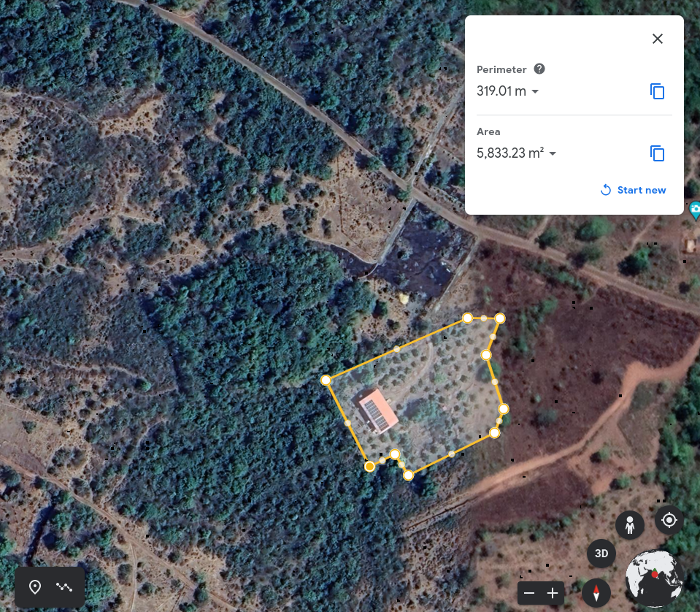Click the red-roofed building inside polygon

tap(377, 411)
